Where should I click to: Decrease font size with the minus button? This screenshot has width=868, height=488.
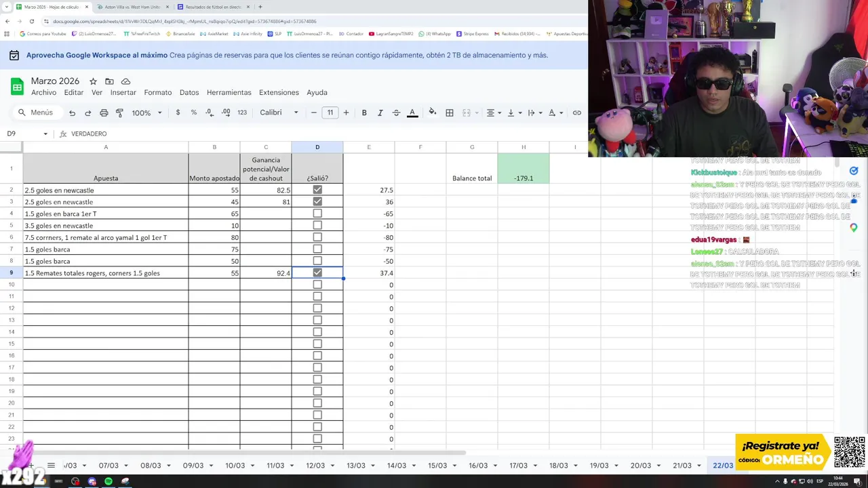coord(314,113)
